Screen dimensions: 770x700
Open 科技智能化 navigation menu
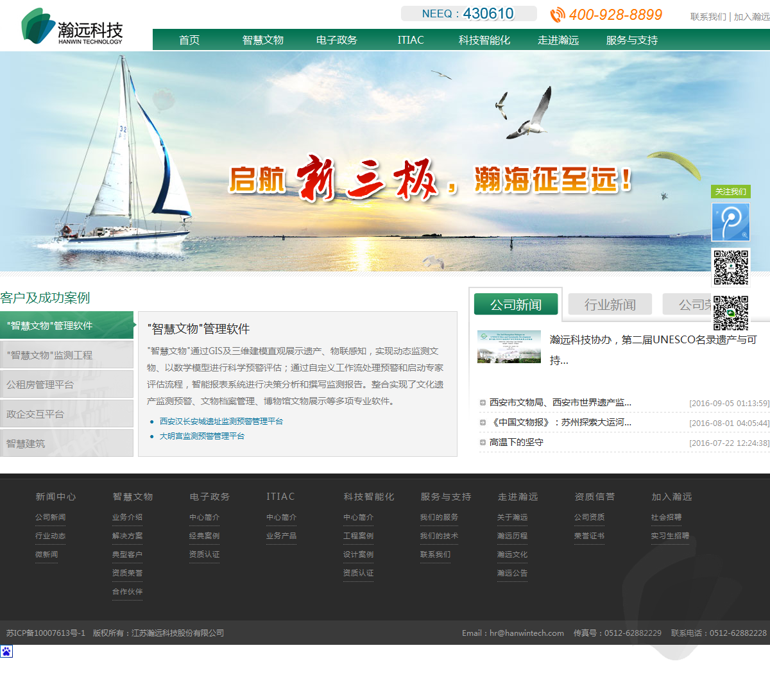[484, 40]
